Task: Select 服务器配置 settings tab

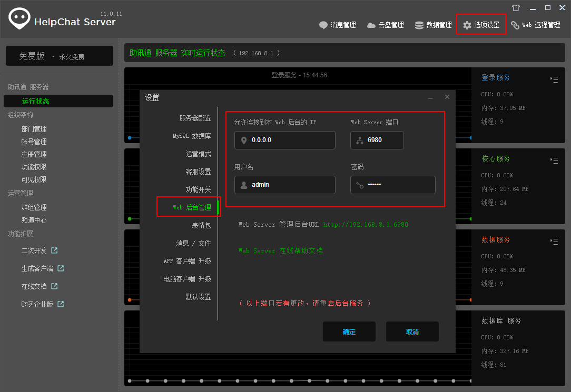Action: click(195, 118)
